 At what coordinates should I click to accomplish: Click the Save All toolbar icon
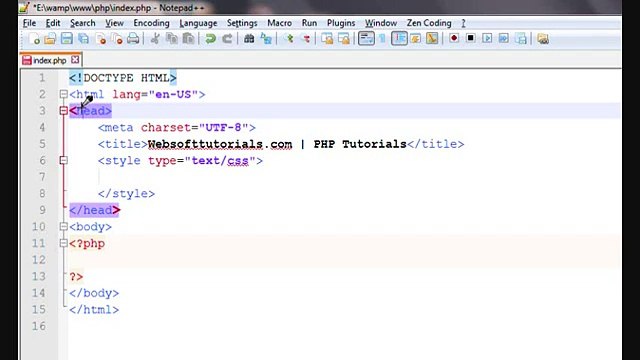point(84,39)
